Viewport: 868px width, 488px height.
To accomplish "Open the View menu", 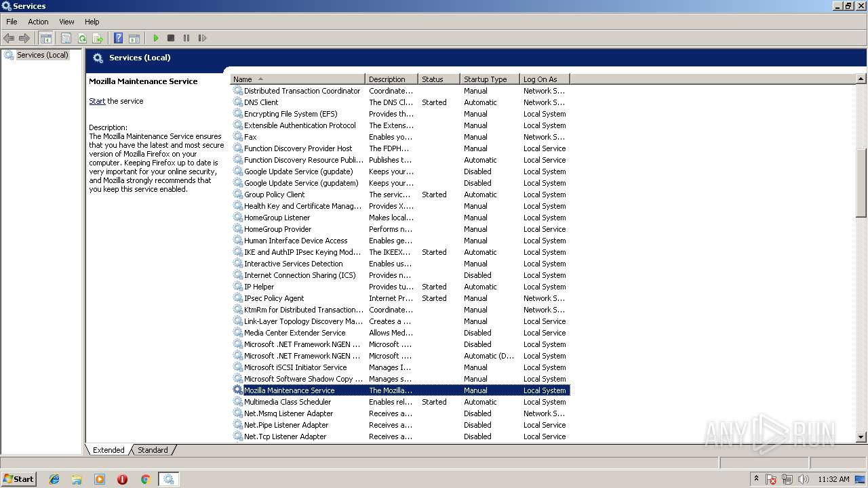I will point(66,22).
